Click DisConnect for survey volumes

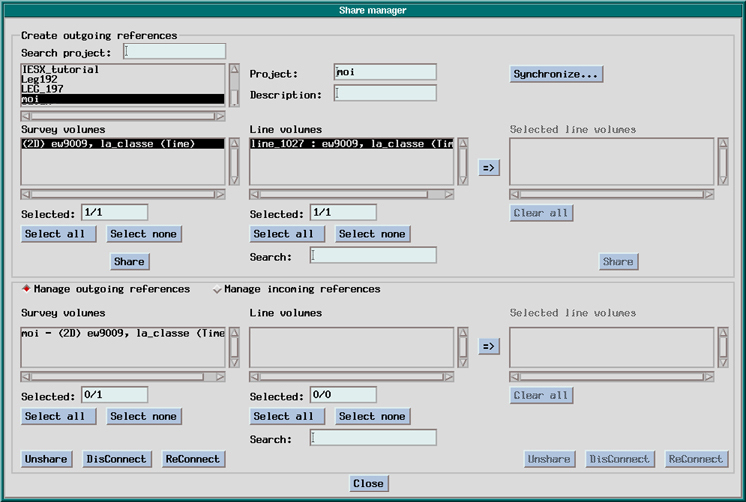[117, 459]
